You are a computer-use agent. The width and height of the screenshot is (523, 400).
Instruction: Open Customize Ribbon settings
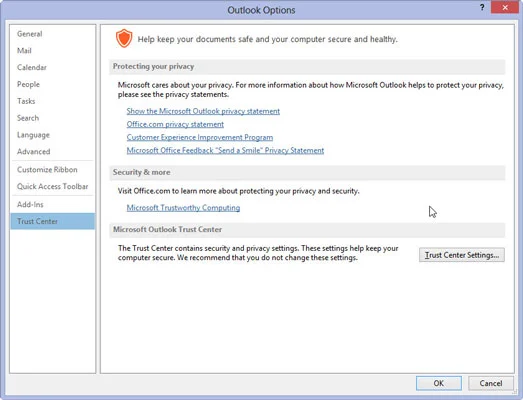[x=47, y=169]
